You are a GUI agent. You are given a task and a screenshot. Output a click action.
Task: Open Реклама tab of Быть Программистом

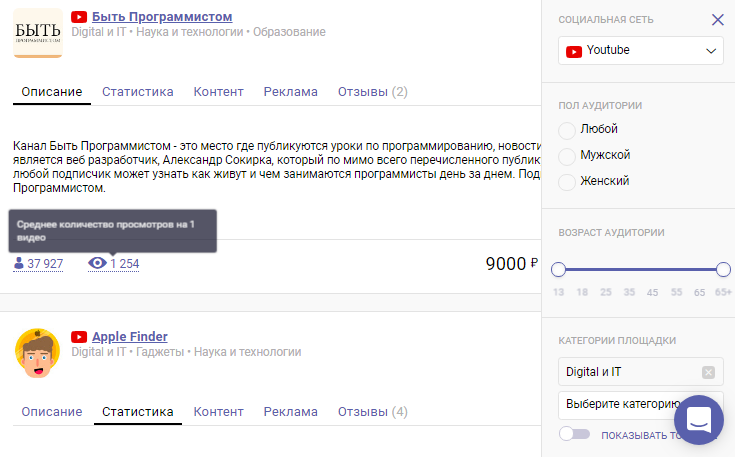pyautogui.click(x=291, y=92)
